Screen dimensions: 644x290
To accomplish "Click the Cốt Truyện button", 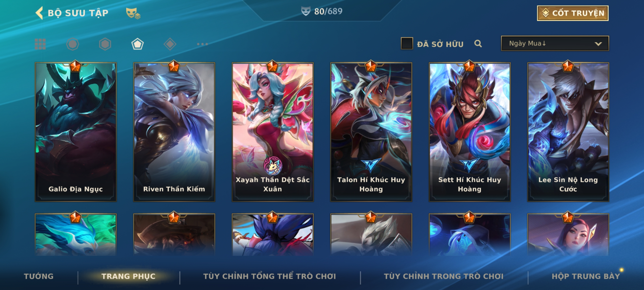I will click(x=573, y=13).
